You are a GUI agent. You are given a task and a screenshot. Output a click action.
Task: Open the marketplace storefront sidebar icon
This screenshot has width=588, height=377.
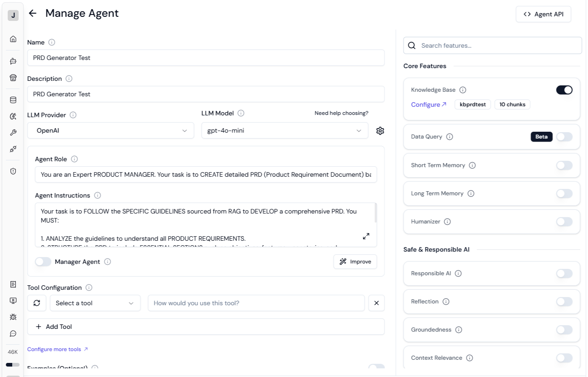pyautogui.click(x=13, y=78)
